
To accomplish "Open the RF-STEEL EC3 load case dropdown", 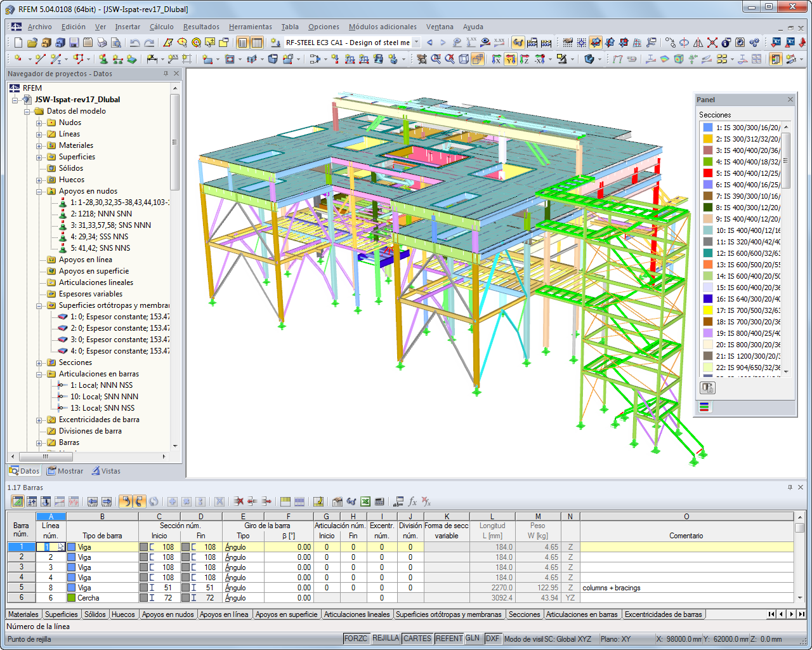I will 417,43.
